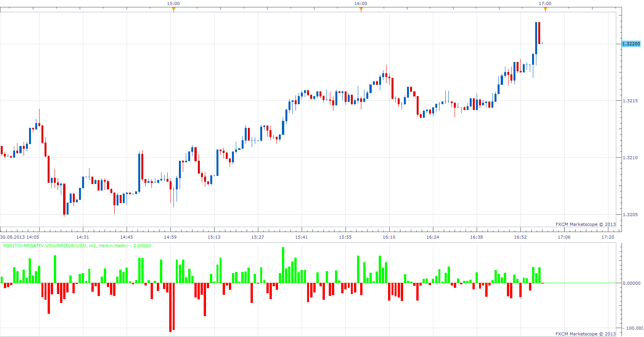Click the 30.08.2013 14:05 date label
Screen dimensions: 644x337
click(x=20, y=237)
